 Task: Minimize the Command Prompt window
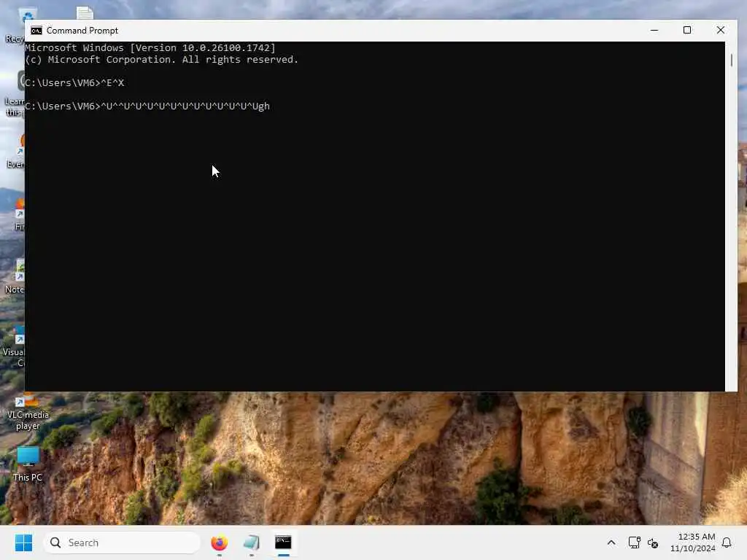(x=654, y=30)
